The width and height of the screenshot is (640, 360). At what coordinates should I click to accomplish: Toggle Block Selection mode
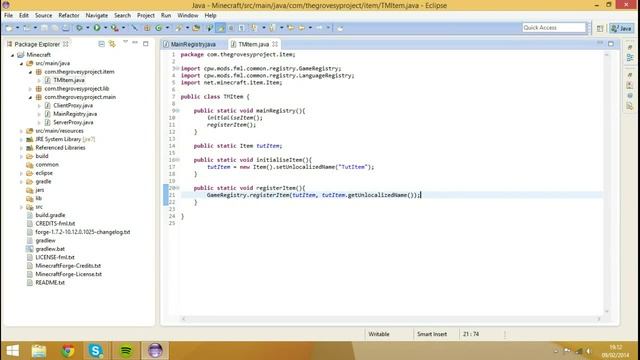point(231,28)
